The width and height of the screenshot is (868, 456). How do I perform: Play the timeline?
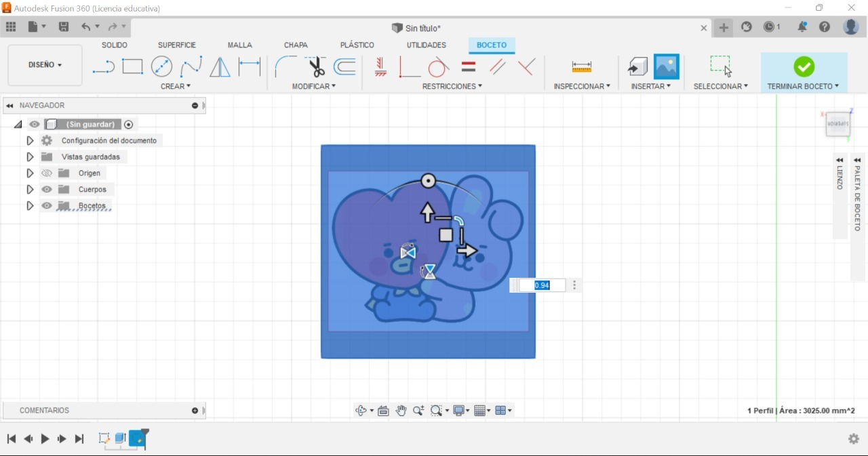[45, 439]
